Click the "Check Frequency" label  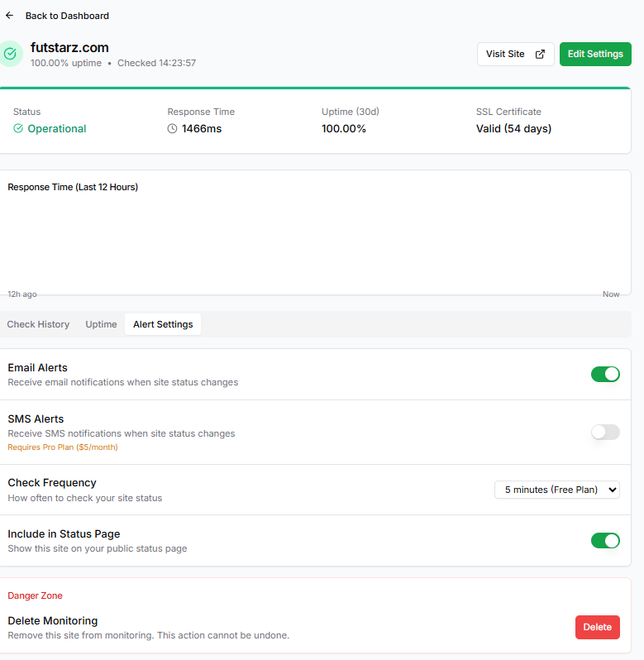pos(52,482)
